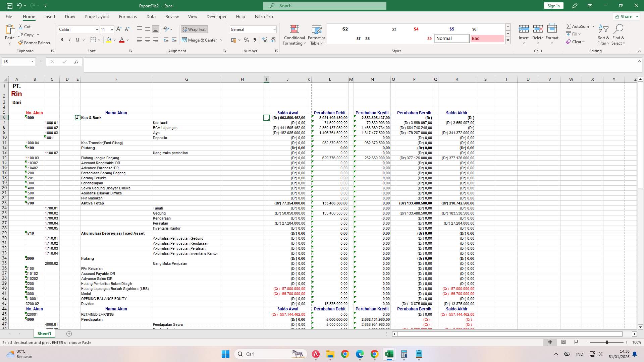Toggle Wrap Text
The height and width of the screenshot is (362, 644).
pos(194,29)
